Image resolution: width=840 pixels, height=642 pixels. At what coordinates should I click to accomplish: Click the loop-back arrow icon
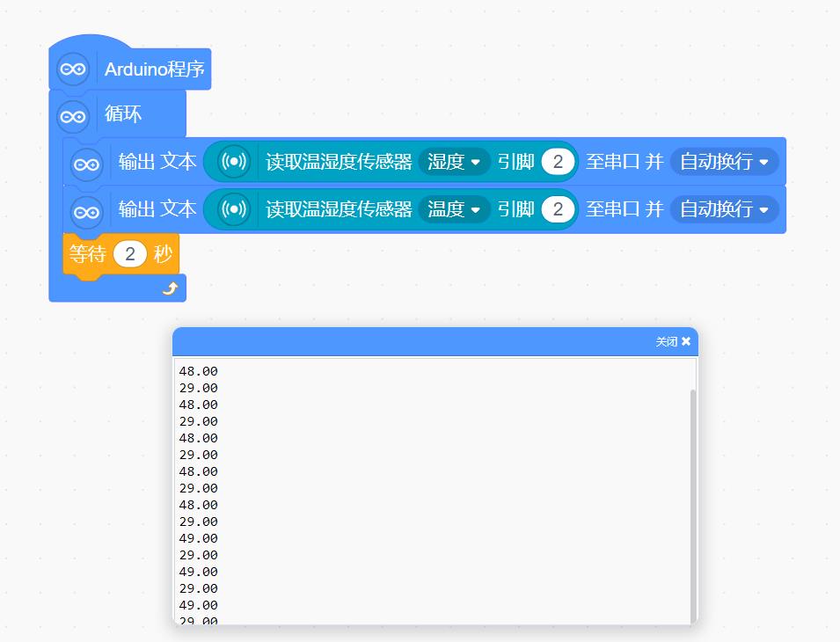[x=170, y=289]
